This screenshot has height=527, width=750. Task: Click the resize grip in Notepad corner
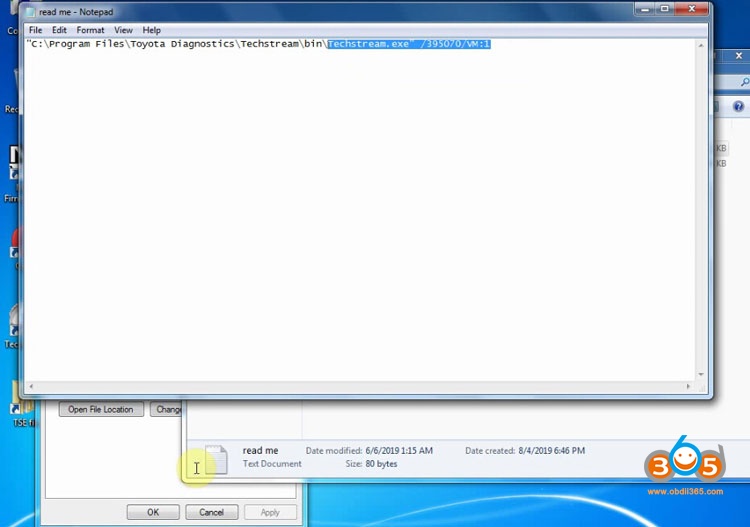click(702, 388)
